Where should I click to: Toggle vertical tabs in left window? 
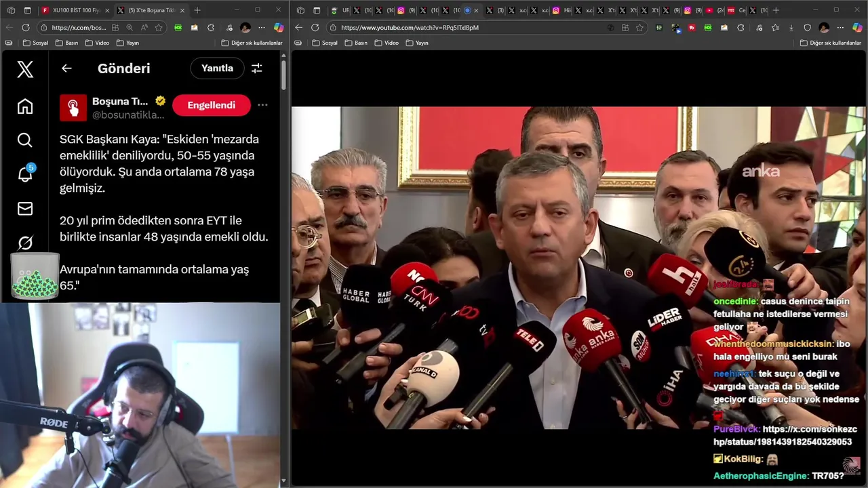point(27,10)
